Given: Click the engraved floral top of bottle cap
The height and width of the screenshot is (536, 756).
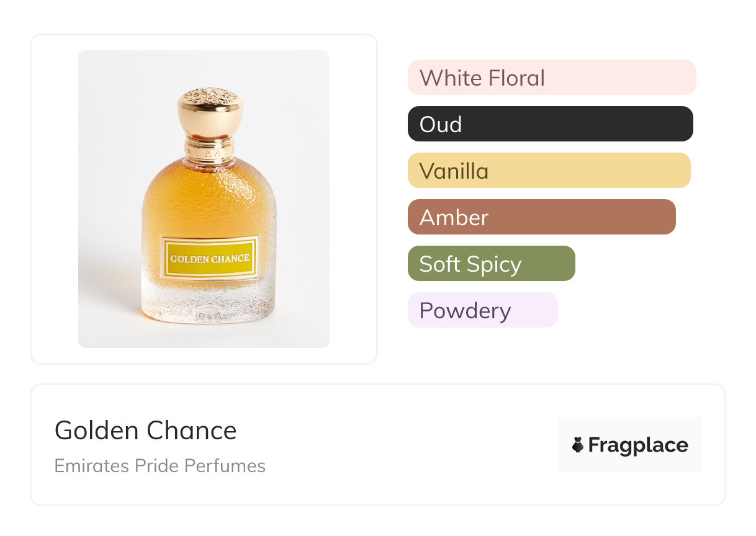Looking at the screenshot, I should tap(209, 96).
